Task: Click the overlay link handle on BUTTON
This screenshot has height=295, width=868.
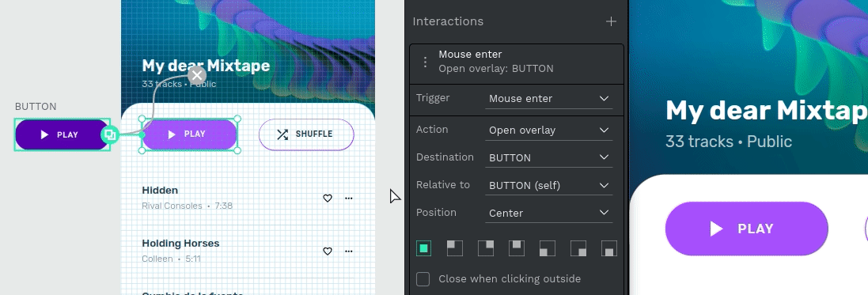Action: point(110,134)
